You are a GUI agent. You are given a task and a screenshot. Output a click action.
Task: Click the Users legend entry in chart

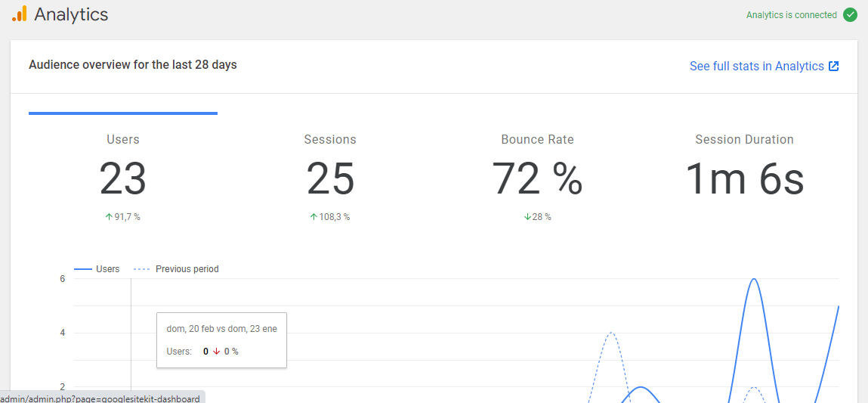pyautogui.click(x=97, y=269)
